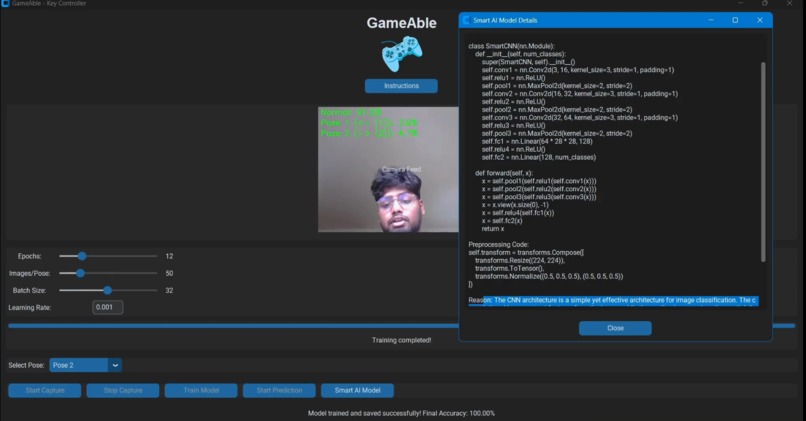Screen dimensions: 806x421
Task: Click the training progress bar
Action: [401, 325]
